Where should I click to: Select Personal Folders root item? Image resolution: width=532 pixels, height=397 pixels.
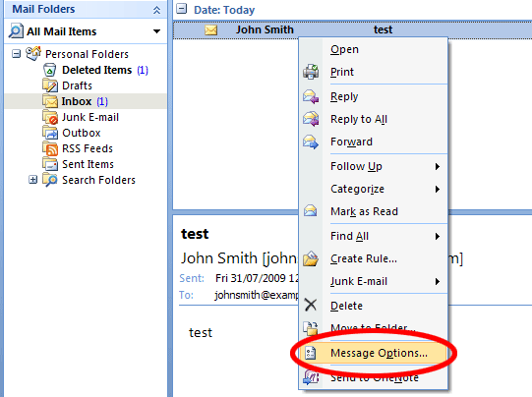(87, 54)
